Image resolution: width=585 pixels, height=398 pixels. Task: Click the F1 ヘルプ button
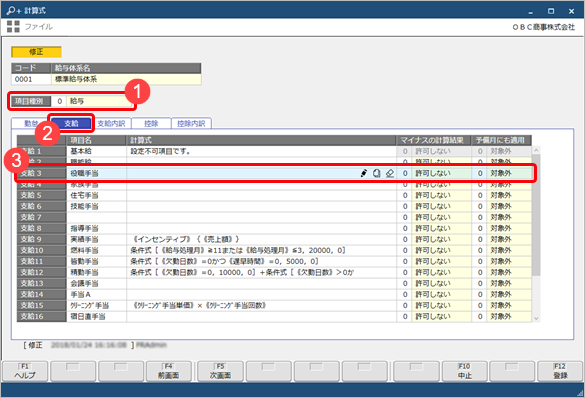[25, 371]
